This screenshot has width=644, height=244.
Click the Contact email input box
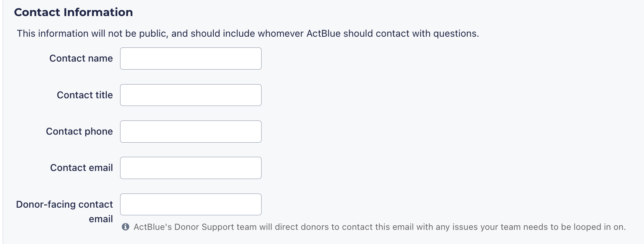(x=190, y=168)
